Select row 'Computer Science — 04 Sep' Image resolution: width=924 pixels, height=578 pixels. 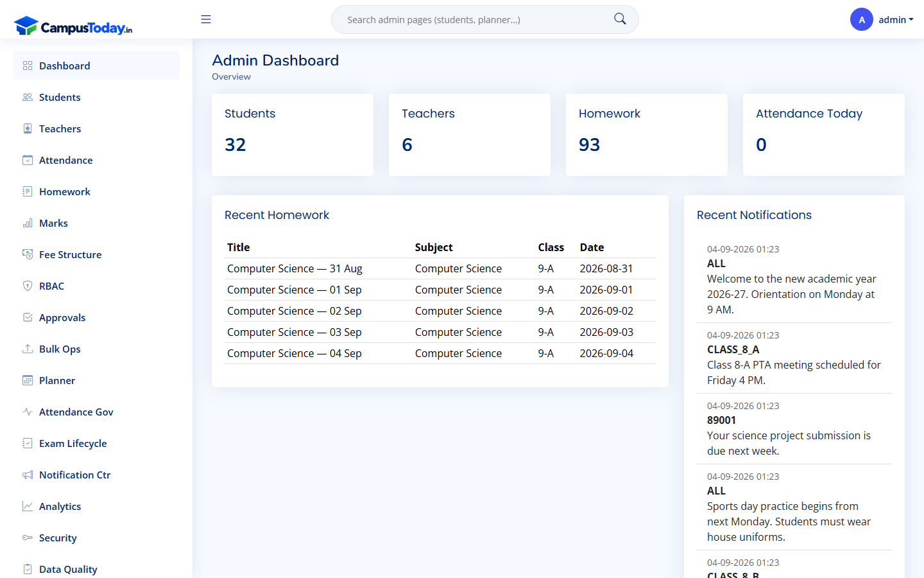(x=440, y=353)
